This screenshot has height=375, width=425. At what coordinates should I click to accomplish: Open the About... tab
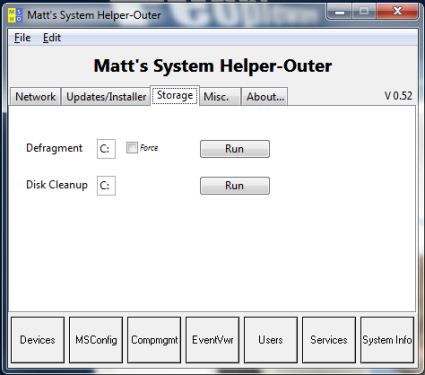click(265, 97)
